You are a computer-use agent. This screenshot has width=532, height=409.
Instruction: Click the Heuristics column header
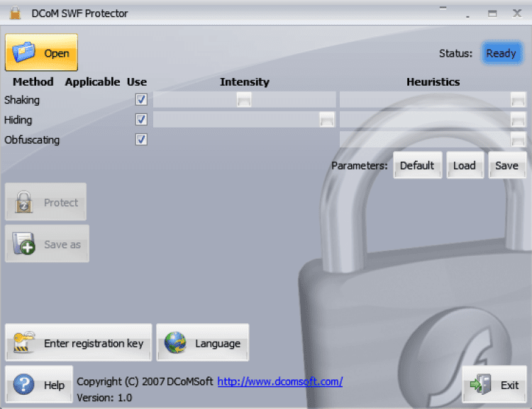coord(433,82)
